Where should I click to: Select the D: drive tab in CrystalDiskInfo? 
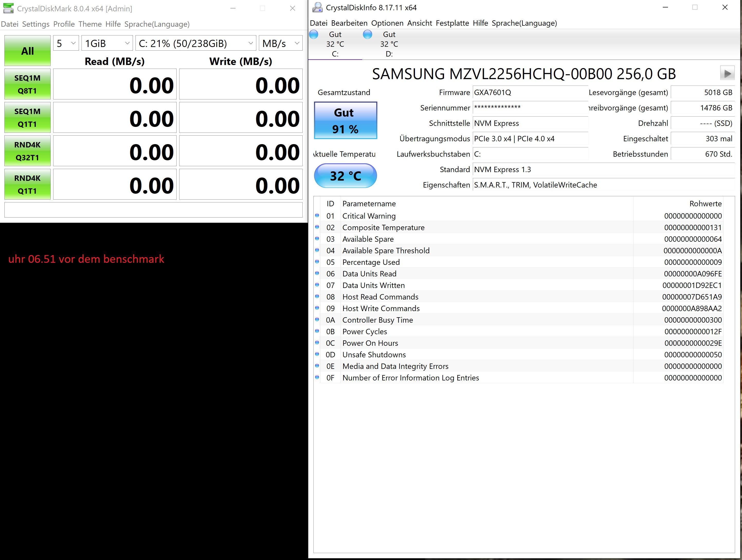click(x=389, y=44)
